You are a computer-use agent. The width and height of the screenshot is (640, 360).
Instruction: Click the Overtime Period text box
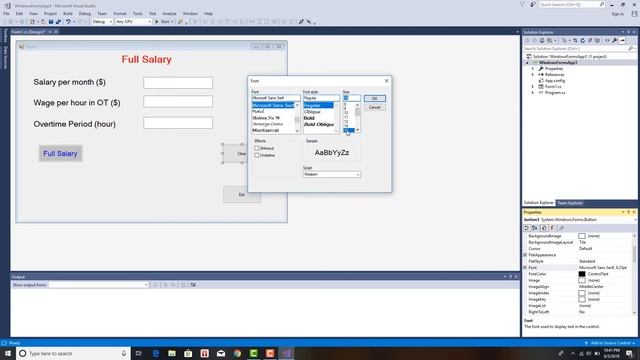click(178, 123)
